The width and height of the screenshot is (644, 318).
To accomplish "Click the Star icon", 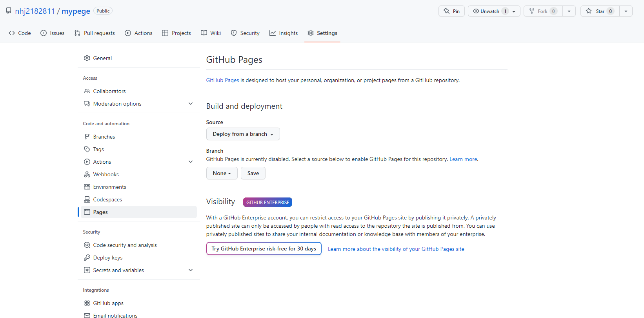I will [589, 11].
